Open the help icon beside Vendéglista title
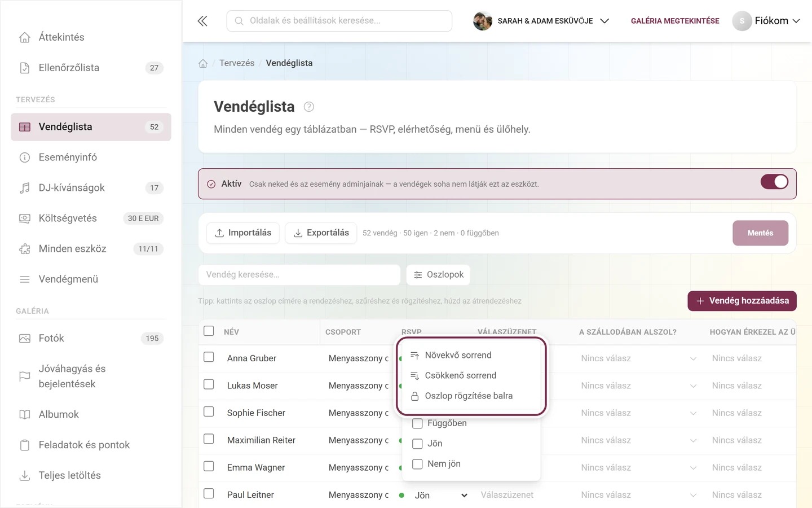812x508 pixels. pyautogui.click(x=309, y=107)
